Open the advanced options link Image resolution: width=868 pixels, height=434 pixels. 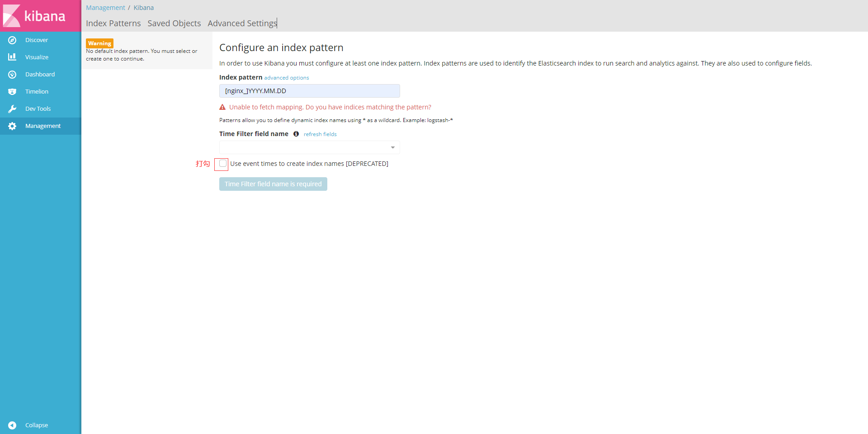[287, 78]
